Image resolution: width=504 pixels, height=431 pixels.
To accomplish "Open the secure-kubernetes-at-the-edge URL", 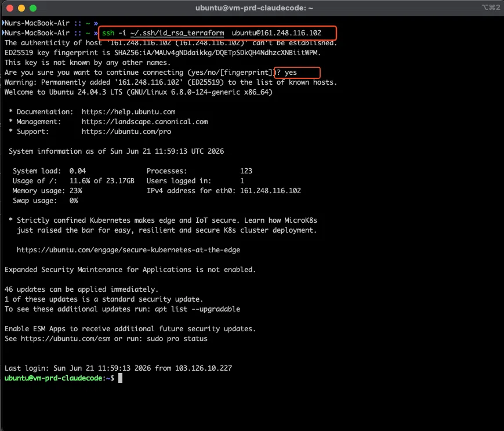I will tap(128, 250).
